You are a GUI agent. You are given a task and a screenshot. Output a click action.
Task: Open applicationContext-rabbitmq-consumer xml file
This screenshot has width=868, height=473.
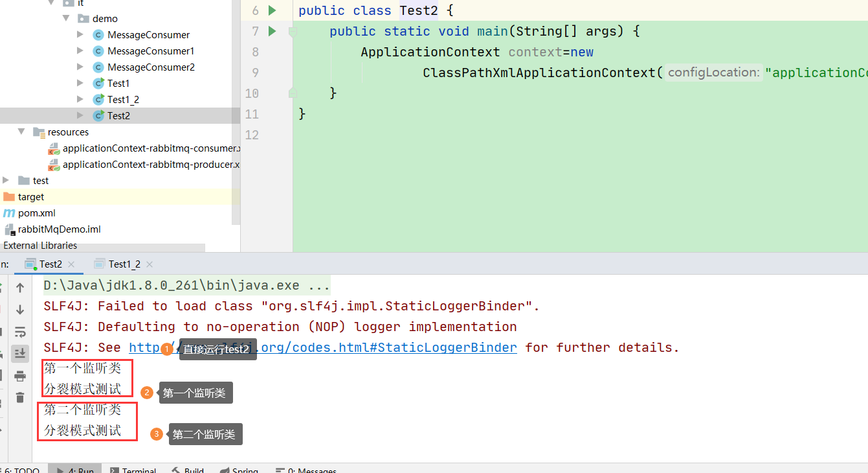point(151,148)
